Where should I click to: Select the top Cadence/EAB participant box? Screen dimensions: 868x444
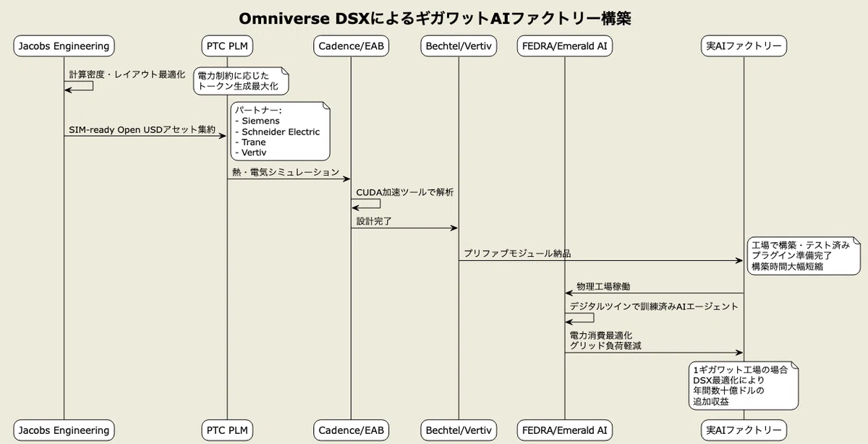pos(351,46)
